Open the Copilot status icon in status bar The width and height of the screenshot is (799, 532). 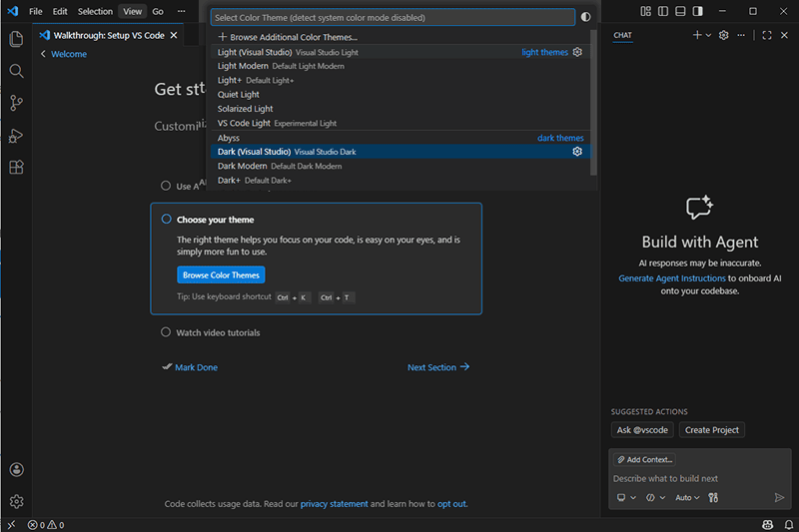point(767,525)
